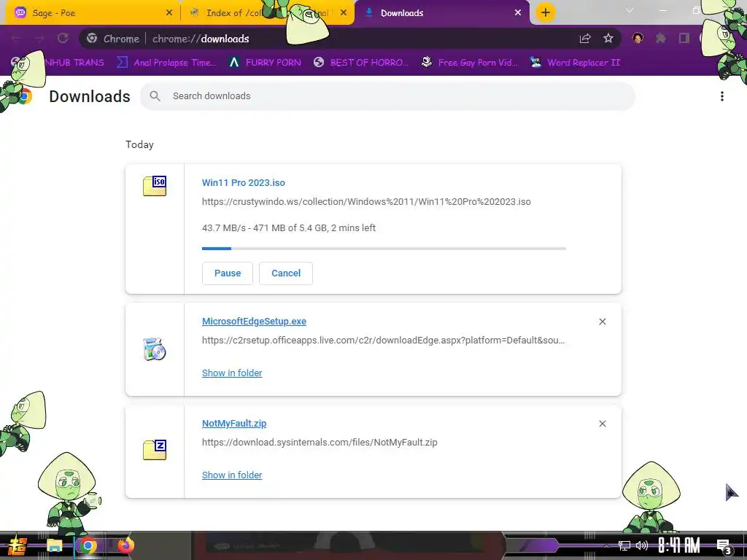Reload the Downloads page
747x560 pixels.
pyautogui.click(x=63, y=39)
